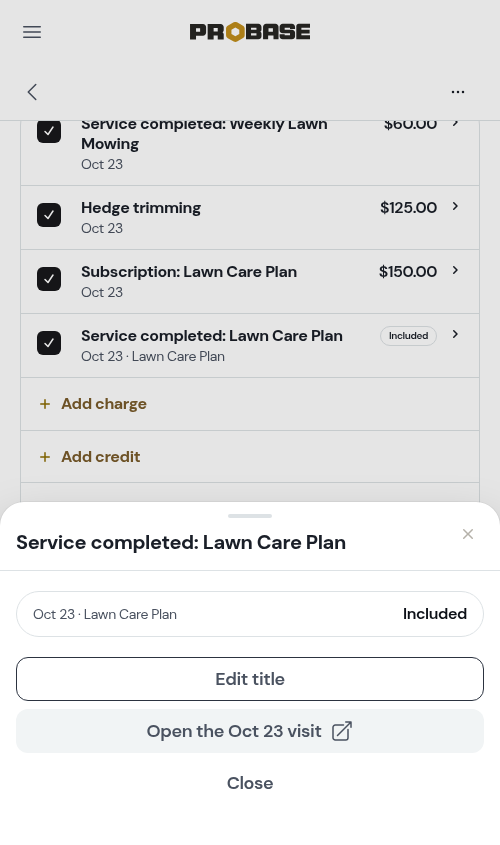
Task: Uncheck the Hedge trimming checkbox
Action: click(x=49, y=215)
